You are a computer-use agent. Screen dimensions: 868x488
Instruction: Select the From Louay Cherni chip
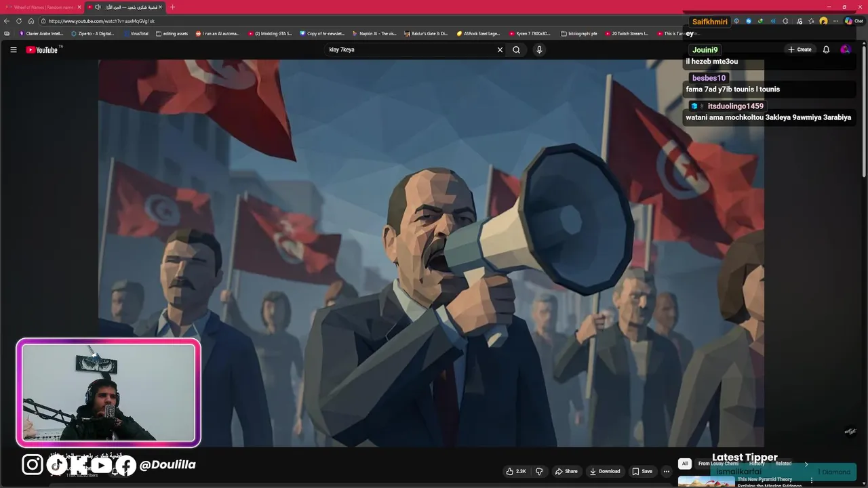click(718, 464)
